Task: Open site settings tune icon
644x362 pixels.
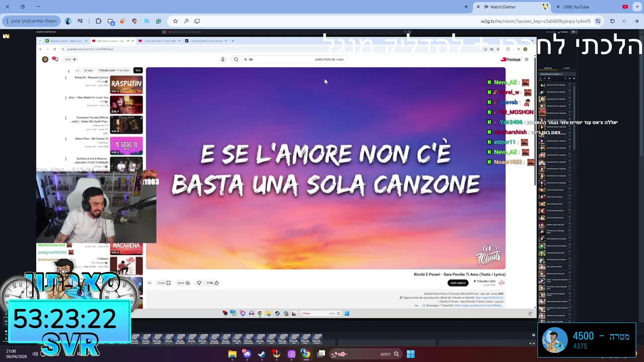Action: pyautogui.click(x=598, y=21)
